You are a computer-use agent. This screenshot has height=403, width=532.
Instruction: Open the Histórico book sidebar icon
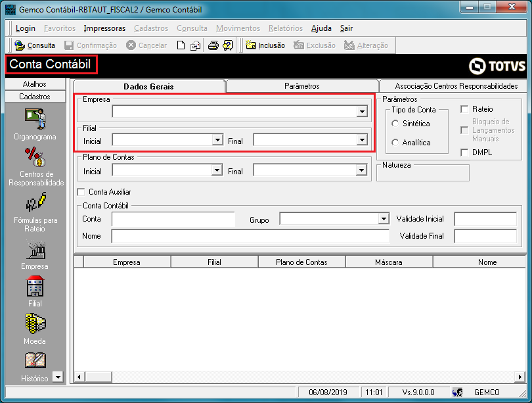(x=35, y=360)
